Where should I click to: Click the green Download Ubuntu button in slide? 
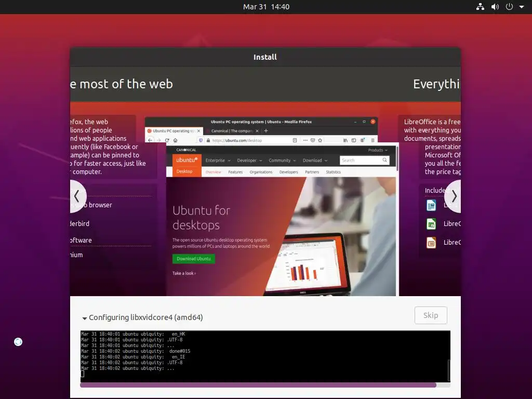pos(194,259)
